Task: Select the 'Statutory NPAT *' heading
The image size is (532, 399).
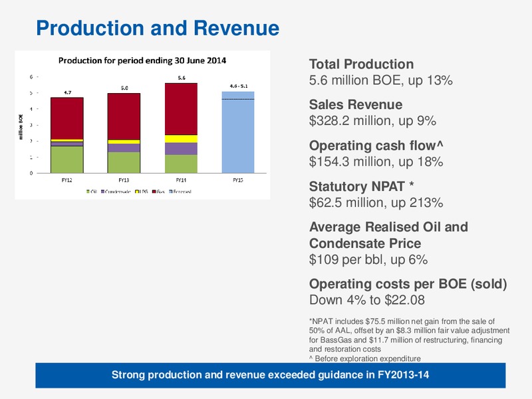Action: (361, 186)
